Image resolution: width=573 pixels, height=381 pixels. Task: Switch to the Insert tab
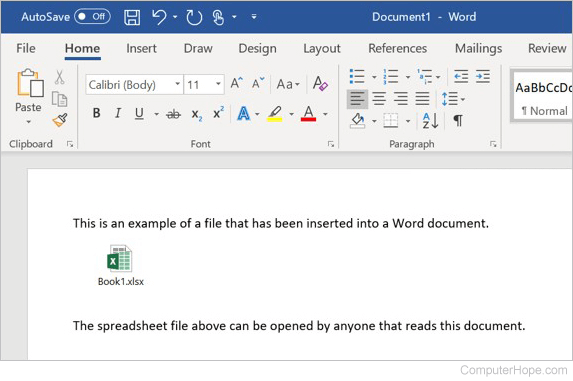pos(141,48)
